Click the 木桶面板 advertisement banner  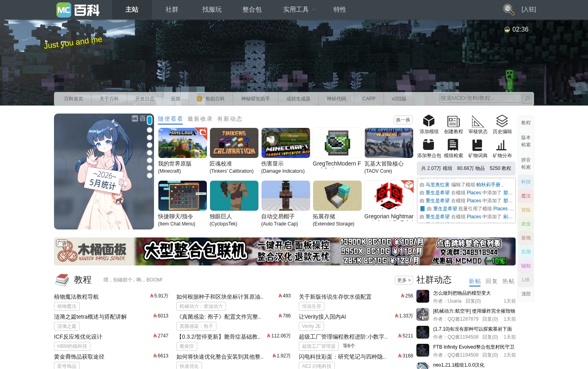tap(285, 251)
